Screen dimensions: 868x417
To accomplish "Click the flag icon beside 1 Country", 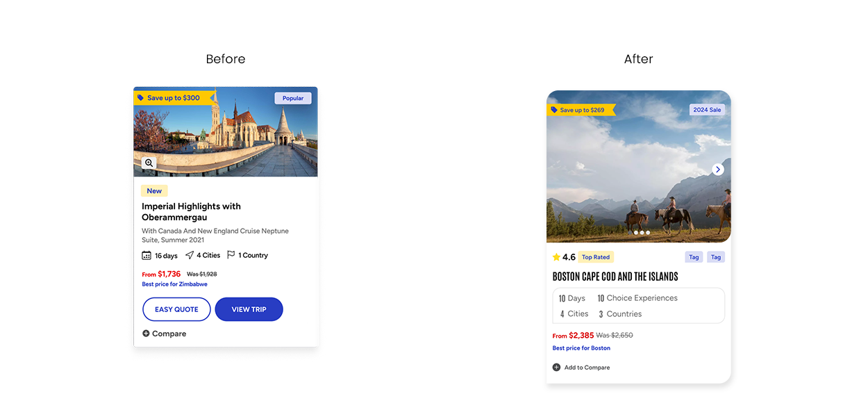I will click(x=231, y=255).
